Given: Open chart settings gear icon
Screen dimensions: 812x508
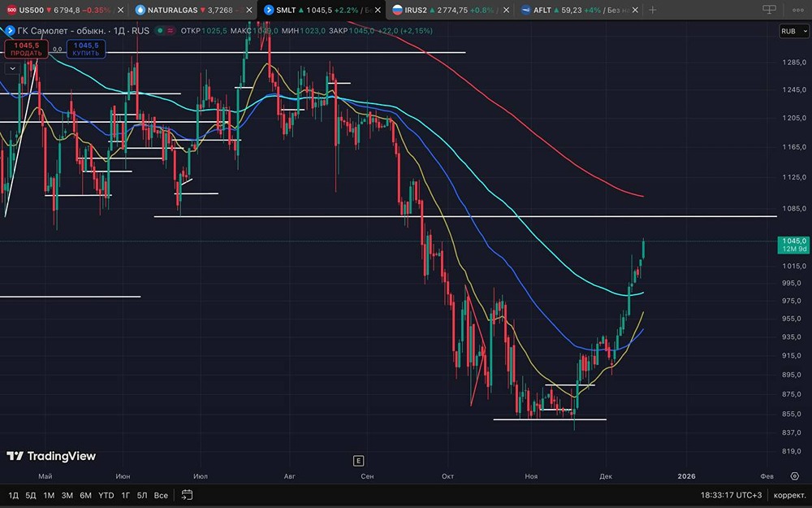Looking at the screenshot, I should point(795,475).
